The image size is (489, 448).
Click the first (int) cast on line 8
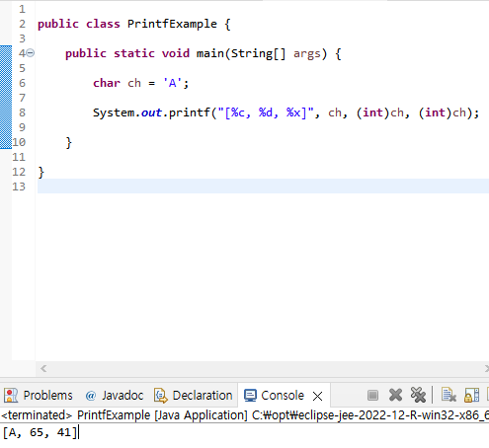click(373, 112)
